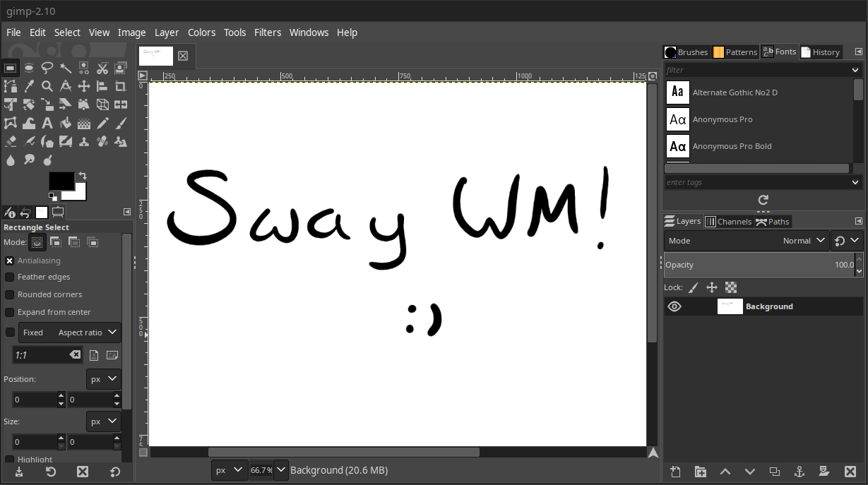Reset colors to default black and white

point(53,196)
